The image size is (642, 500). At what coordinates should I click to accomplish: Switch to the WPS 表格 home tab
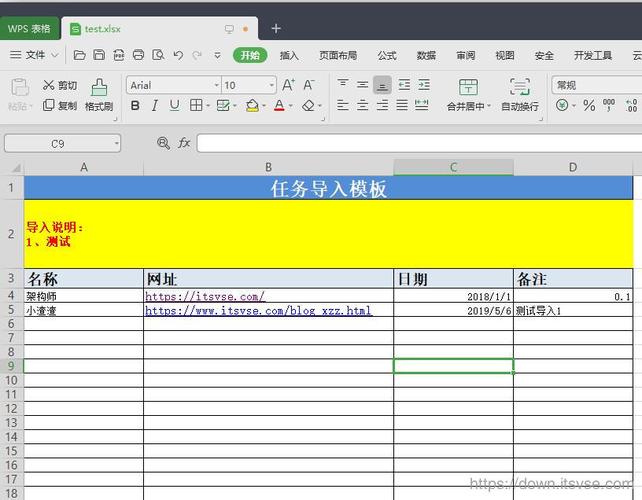(x=29, y=29)
